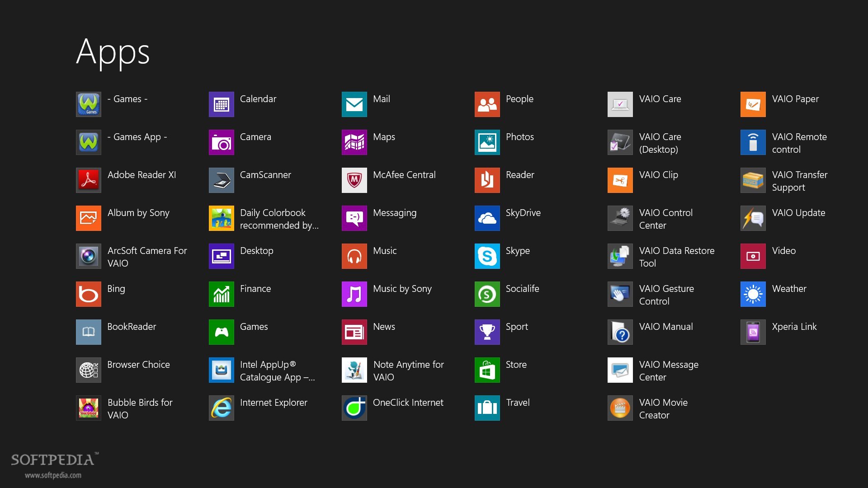868x488 pixels.
Task: Open the BookReader icon
Action: pos(89,332)
